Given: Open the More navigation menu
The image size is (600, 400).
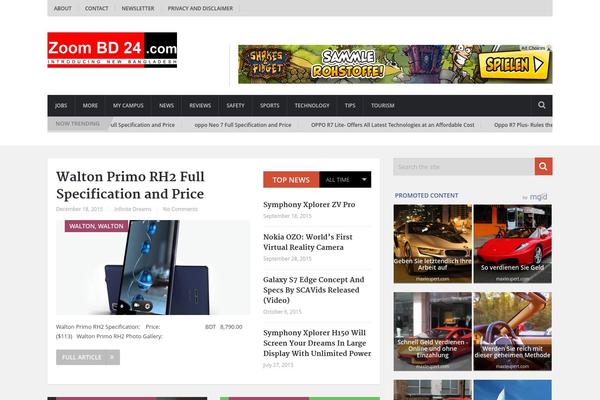Looking at the screenshot, I should (x=90, y=106).
